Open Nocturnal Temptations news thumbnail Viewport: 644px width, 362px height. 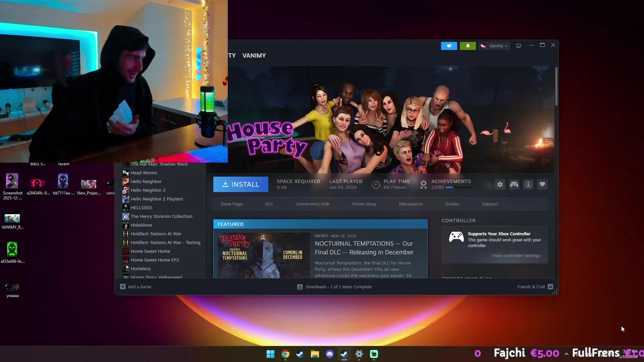tap(264, 255)
